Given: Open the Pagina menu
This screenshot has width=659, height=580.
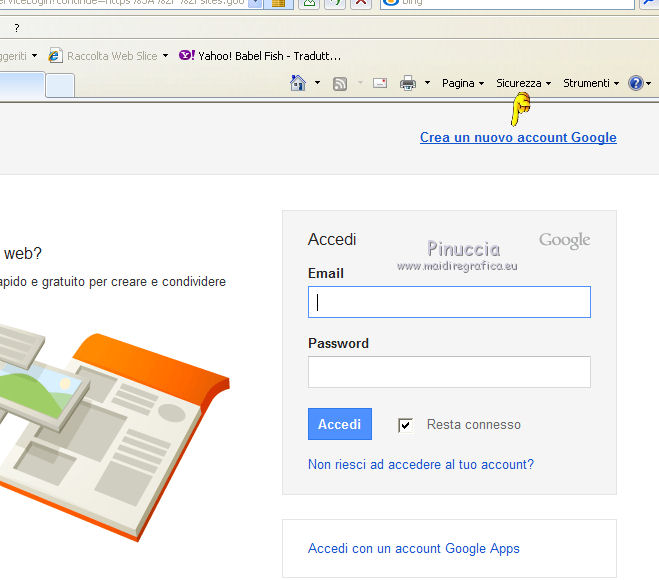Looking at the screenshot, I should pos(463,83).
